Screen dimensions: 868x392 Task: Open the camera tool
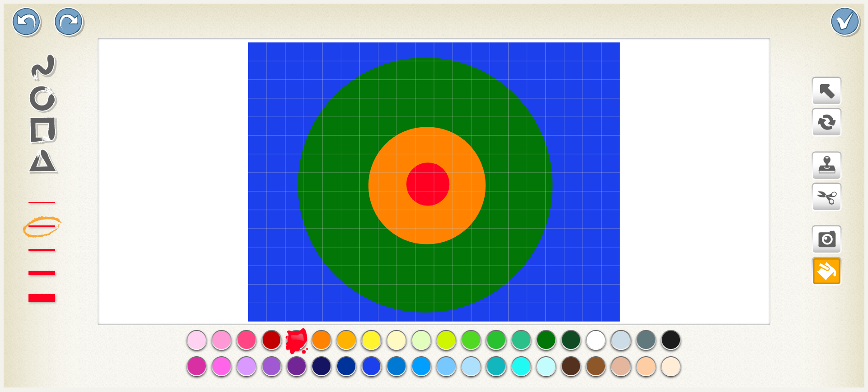click(x=826, y=239)
